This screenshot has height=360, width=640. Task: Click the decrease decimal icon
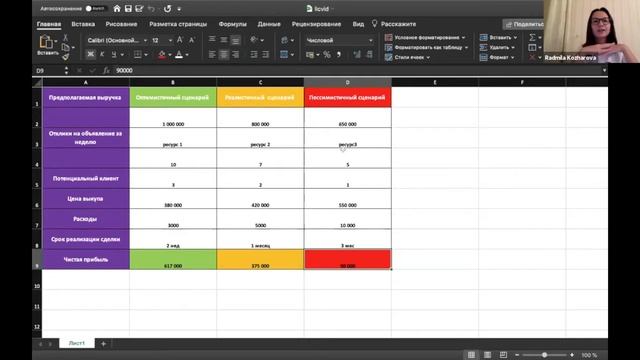click(369, 54)
